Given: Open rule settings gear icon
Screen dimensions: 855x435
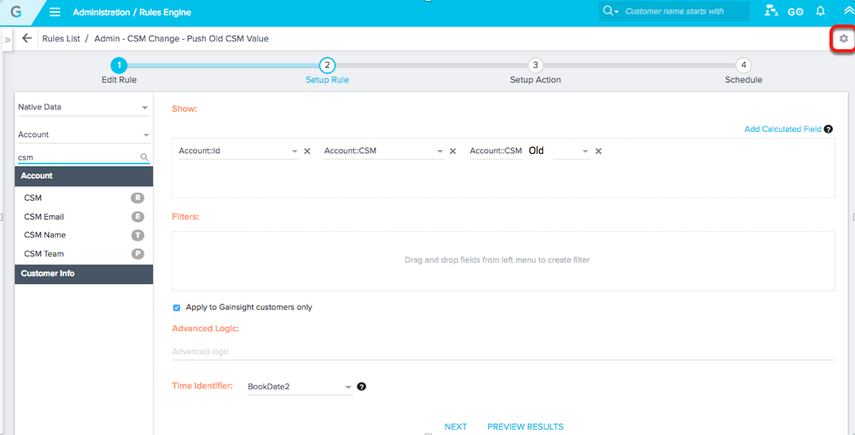Looking at the screenshot, I should tap(844, 39).
